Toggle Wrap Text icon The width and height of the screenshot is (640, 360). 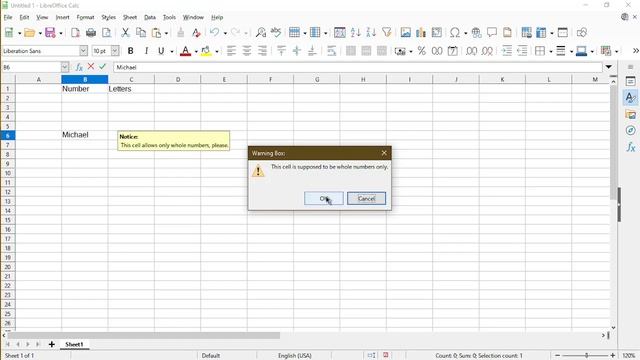click(x=331, y=51)
